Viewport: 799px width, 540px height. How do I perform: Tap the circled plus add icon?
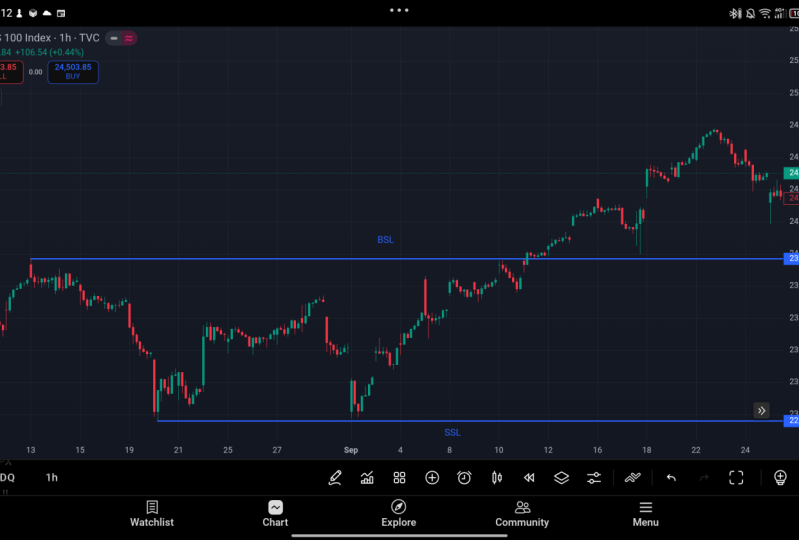[432, 477]
